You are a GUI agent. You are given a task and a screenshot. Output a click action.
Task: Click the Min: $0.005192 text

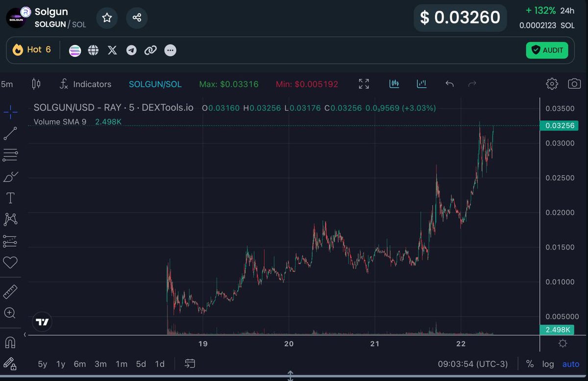pyautogui.click(x=307, y=84)
